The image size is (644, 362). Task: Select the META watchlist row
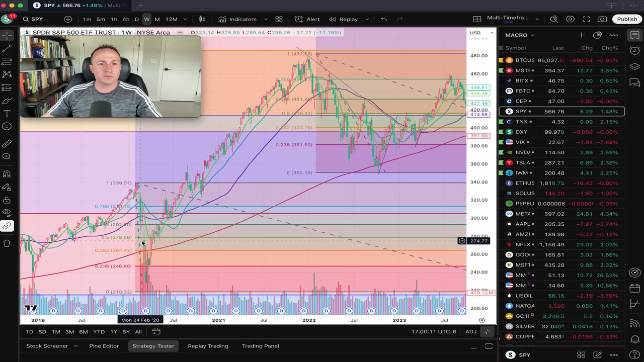pos(561,214)
